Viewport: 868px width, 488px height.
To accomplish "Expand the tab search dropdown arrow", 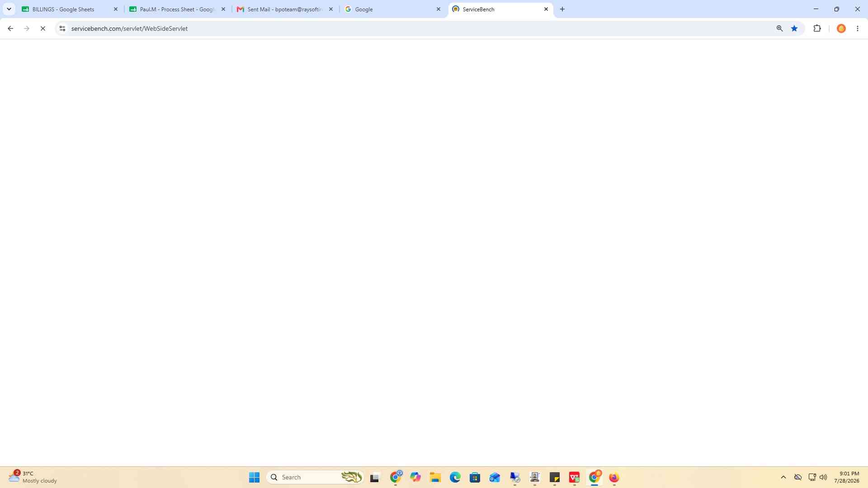I will 9,9.
